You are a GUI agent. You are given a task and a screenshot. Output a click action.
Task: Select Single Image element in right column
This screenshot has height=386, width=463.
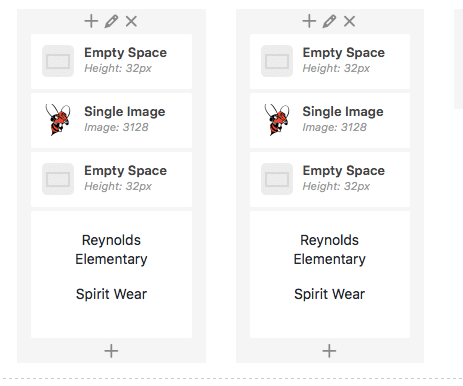click(x=330, y=120)
